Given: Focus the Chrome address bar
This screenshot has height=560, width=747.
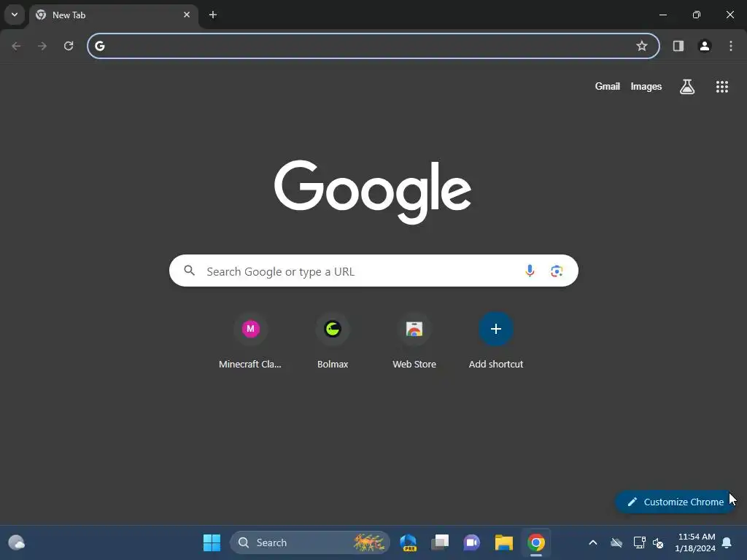Looking at the screenshot, I should 373,46.
